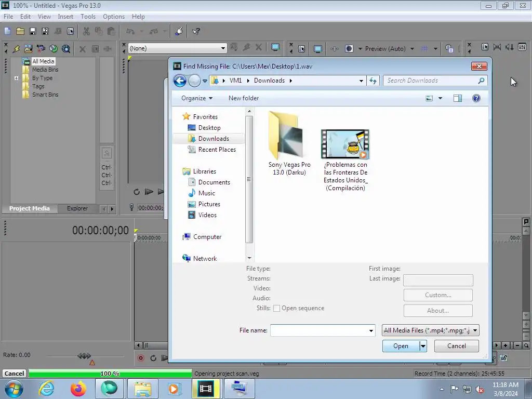
Task: Open the File menu
Action: point(8,17)
